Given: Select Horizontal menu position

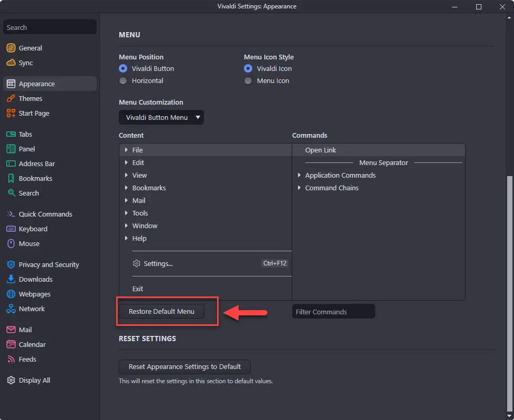Looking at the screenshot, I should point(123,80).
